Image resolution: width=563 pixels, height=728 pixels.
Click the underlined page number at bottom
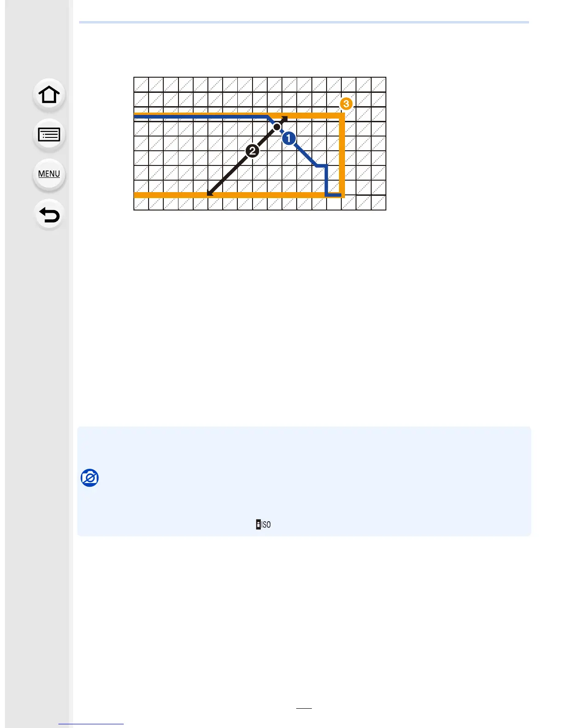coord(304,708)
